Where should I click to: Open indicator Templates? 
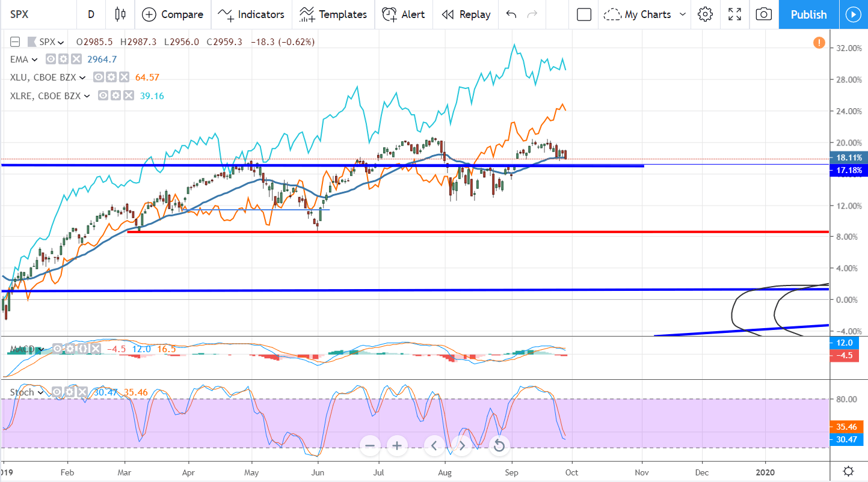[x=333, y=14]
